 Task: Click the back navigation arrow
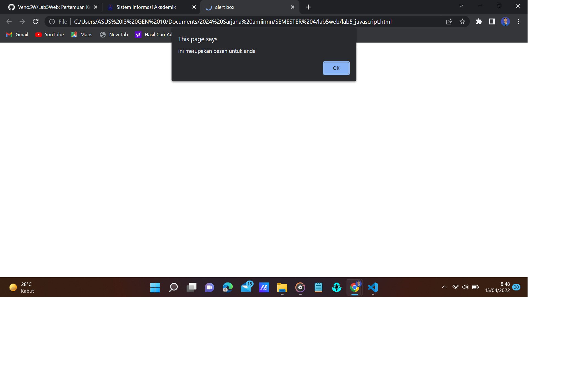click(x=9, y=21)
